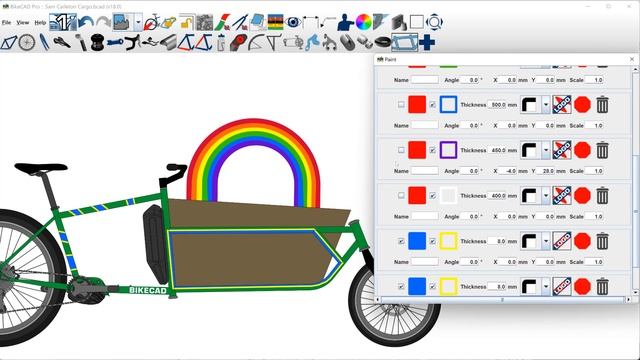The width and height of the screenshot is (640, 360).
Task: Click the red octagon in 400.0 mm row
Action: click(582, 196)
